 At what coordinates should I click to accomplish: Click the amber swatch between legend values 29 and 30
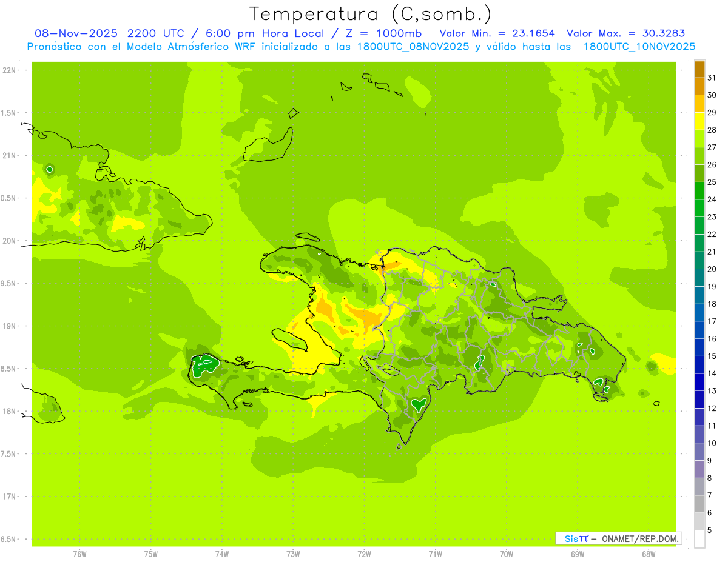pyautogui.click(x=699, y=104)
